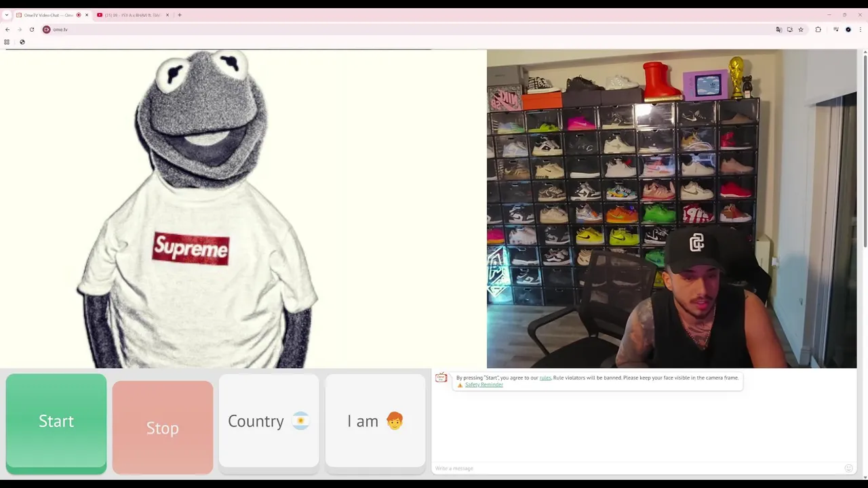Click the recording indicator on the OmeTV tab
Screen dimensions: 868x488
79,15
